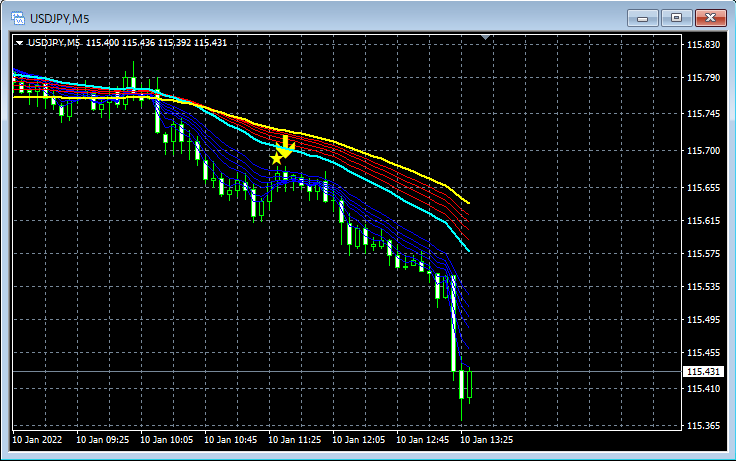The height and width of the screenshot is (461, 736).
Task: Click the 115.495 price scale label
Action: (703, 319)
